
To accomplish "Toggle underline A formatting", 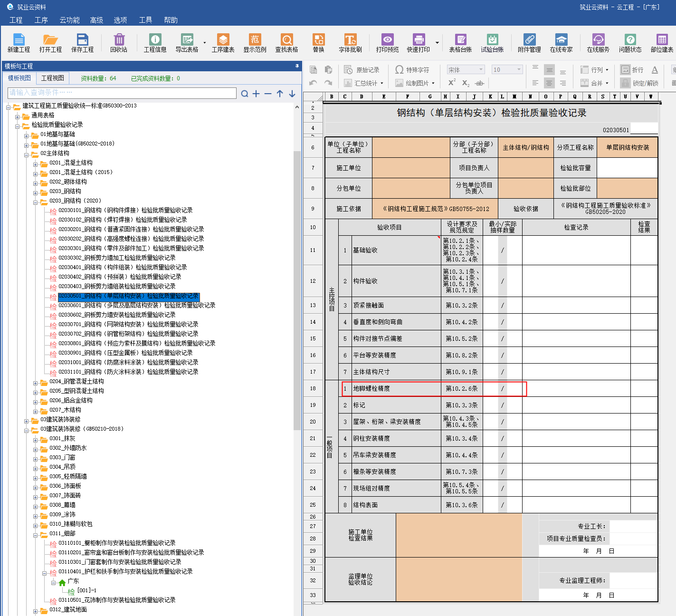I will pos(655,70).
